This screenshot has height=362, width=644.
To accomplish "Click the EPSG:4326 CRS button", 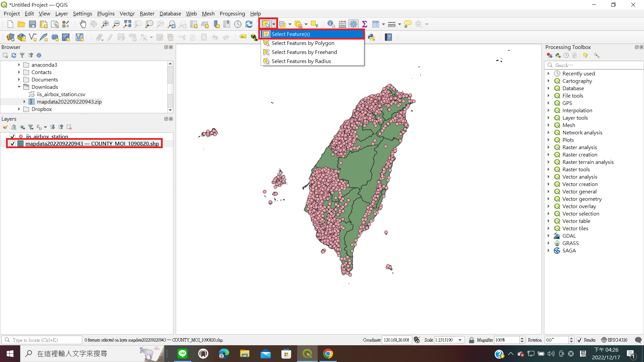I will tap(614, 340).
